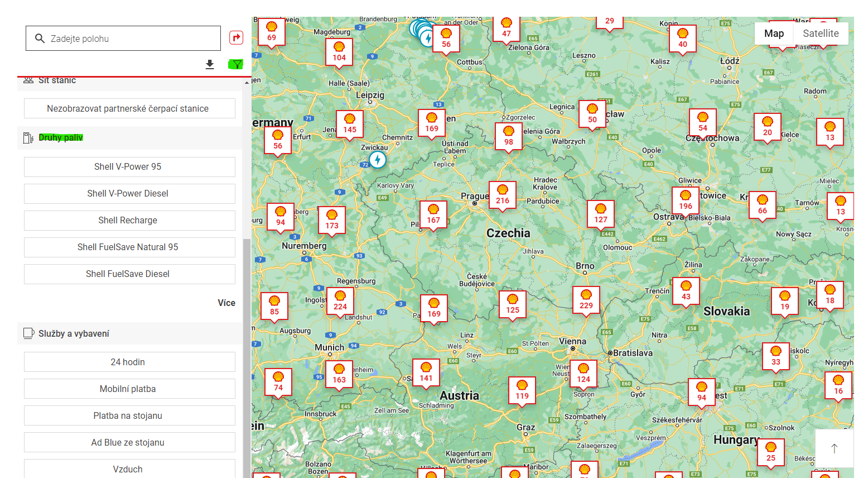Open Shell cluster marker 25 in Hungary
The image size is (868, 478).
(771, 453)
